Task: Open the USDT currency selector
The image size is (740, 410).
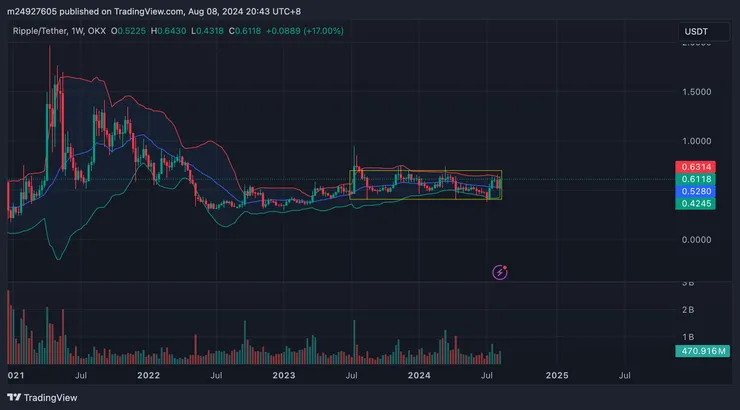Action: (704, 32)
